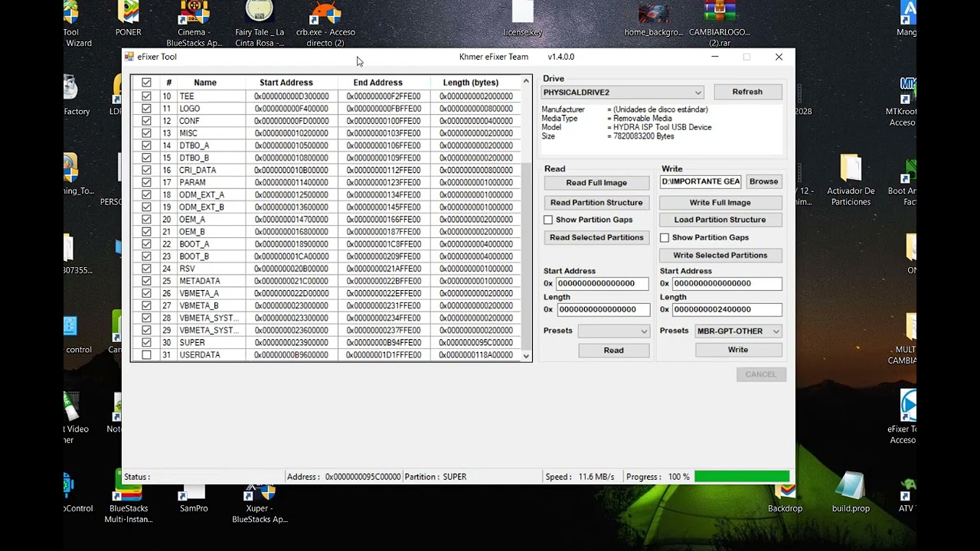980x551 pixels.
Task: Sort by the Start Address column header
Action: click(x=286, y=83)
